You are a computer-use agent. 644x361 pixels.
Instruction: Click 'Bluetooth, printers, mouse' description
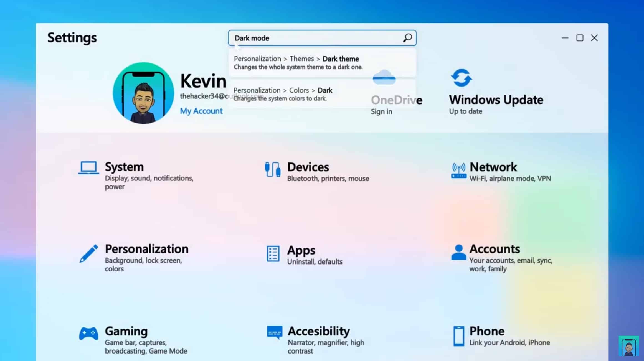coord(328,179)
